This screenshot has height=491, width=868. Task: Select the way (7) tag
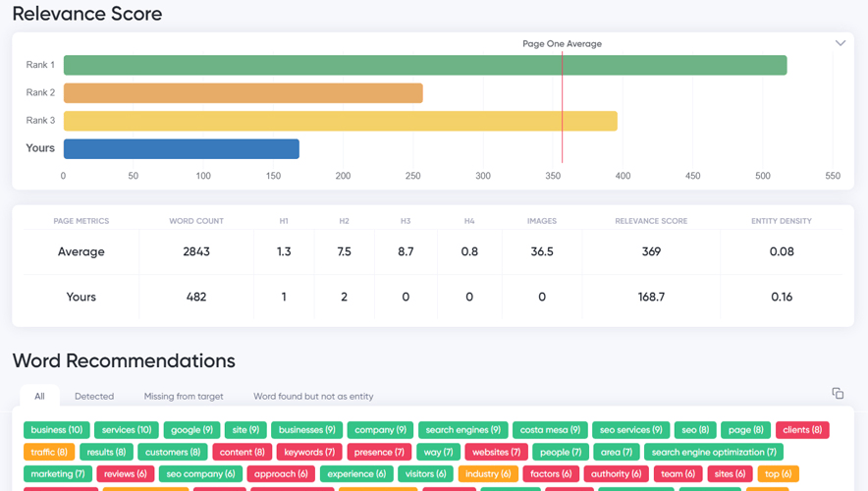click(439, 453)
